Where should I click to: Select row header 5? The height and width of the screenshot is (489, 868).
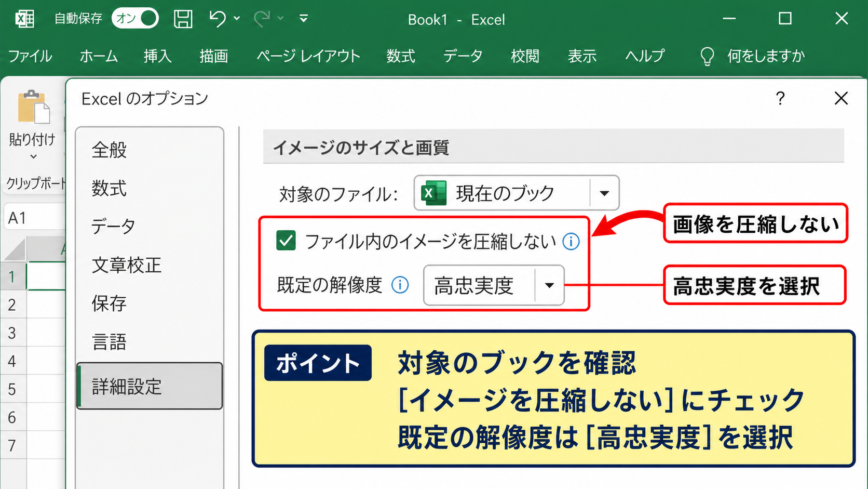coord(12,389)
